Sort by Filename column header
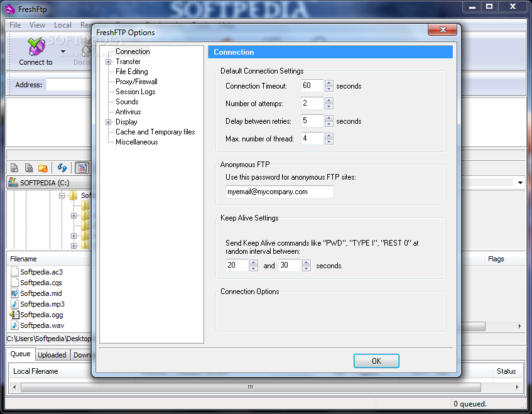This screenshot has height=414, width=532. click(49, 259)
